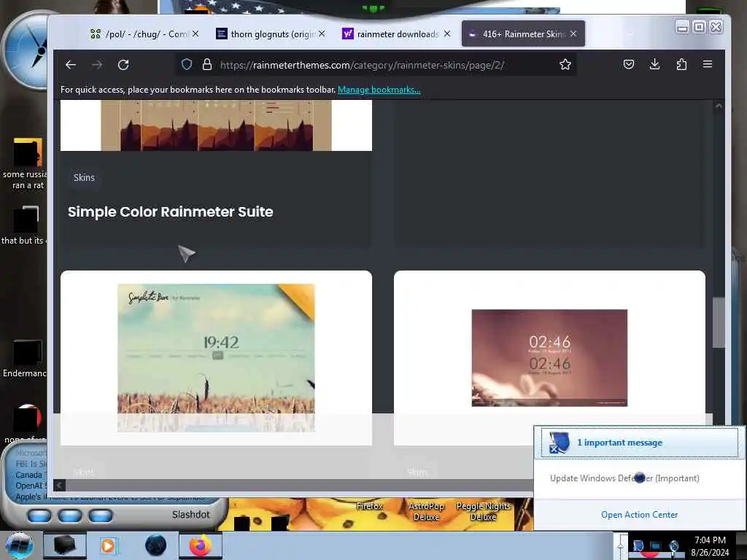Select the Endermanc desktop icon
The width and height of the screenshot is (747, 560).
pos(26,359)
